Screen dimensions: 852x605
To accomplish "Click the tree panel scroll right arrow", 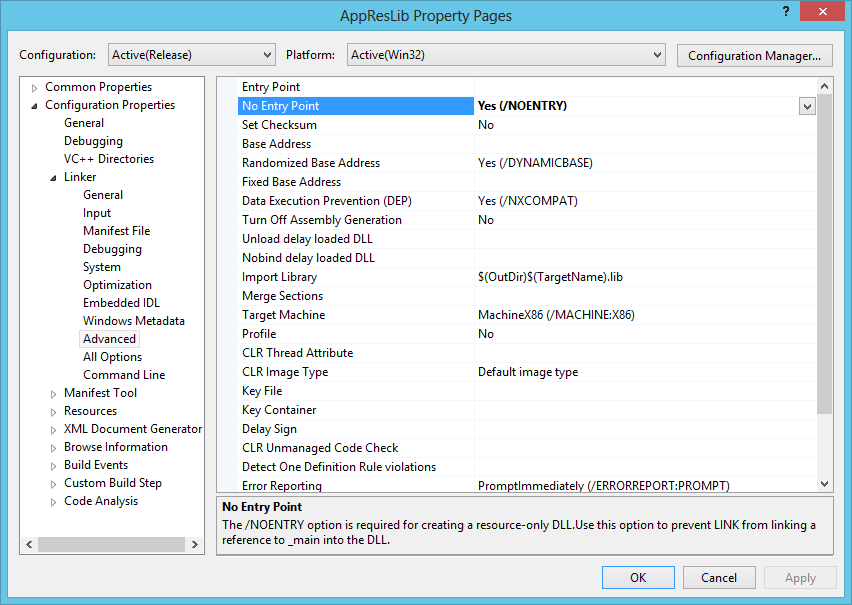I will [x=195, y=544].
